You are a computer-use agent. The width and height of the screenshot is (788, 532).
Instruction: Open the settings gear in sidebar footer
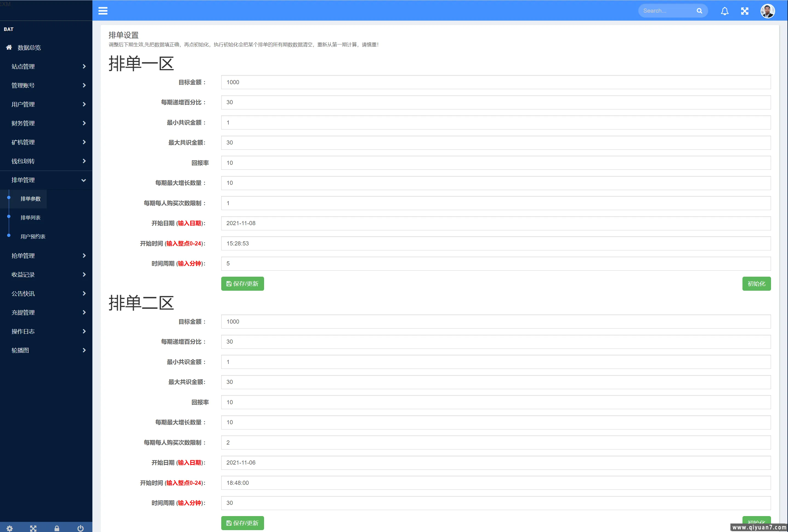coord(10,528)
